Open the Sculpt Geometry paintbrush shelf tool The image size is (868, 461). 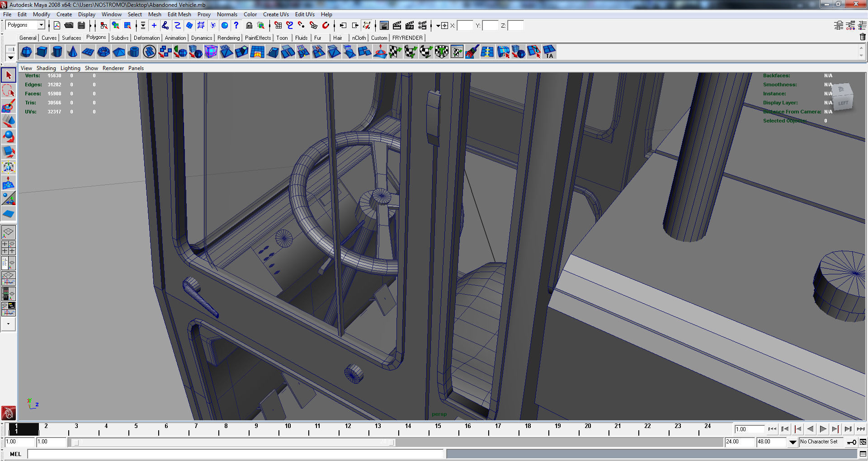point(472,52)
